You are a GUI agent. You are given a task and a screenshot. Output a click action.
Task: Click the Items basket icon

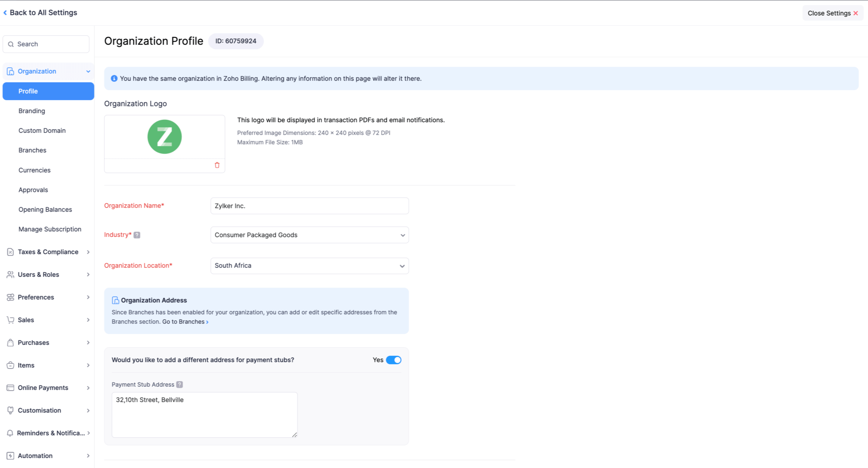pos(11,365)
